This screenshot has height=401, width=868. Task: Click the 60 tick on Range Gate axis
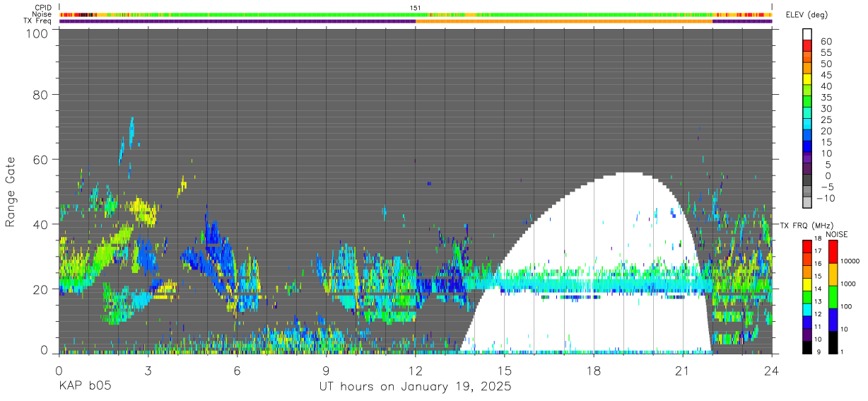[x=42, y=159]
